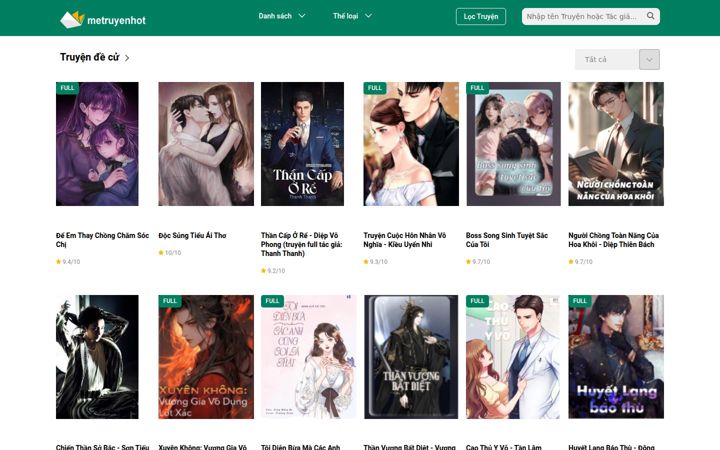Click the star rating under Độc Sủng Tiểu Ái Thơ
The image size is (720, 450).
pyautogui.click(x=170, y=253)
